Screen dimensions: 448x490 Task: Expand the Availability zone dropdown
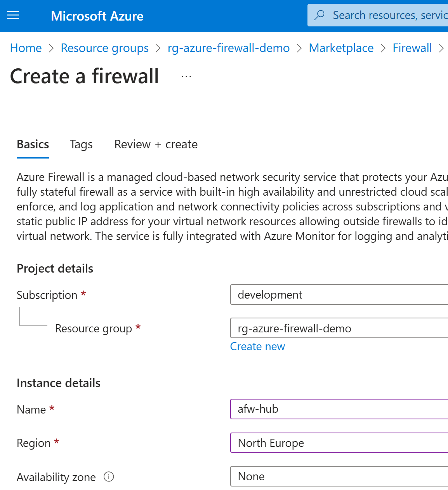pyautogui.click(x=339, y=476)
